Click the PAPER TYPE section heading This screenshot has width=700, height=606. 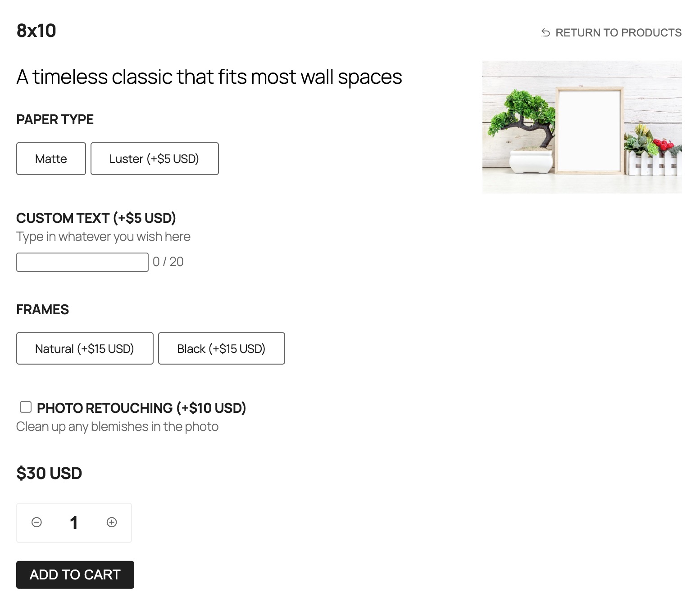point(55,119)
